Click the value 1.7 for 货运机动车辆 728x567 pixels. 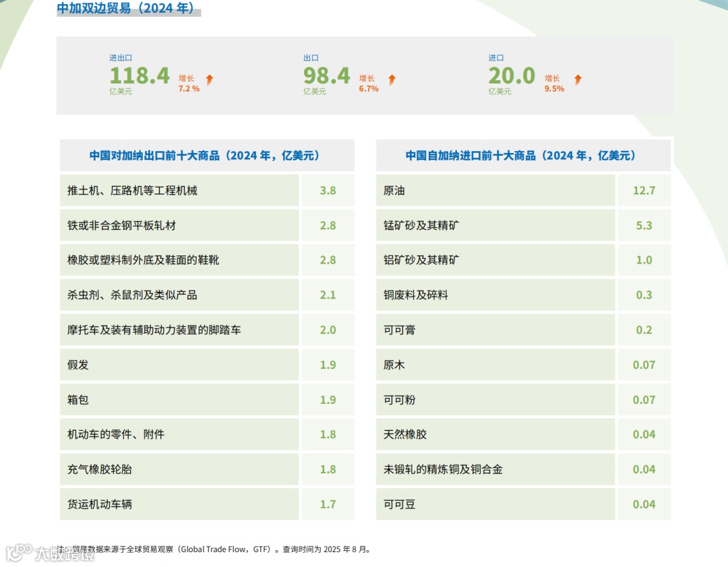tap(328, 504)
